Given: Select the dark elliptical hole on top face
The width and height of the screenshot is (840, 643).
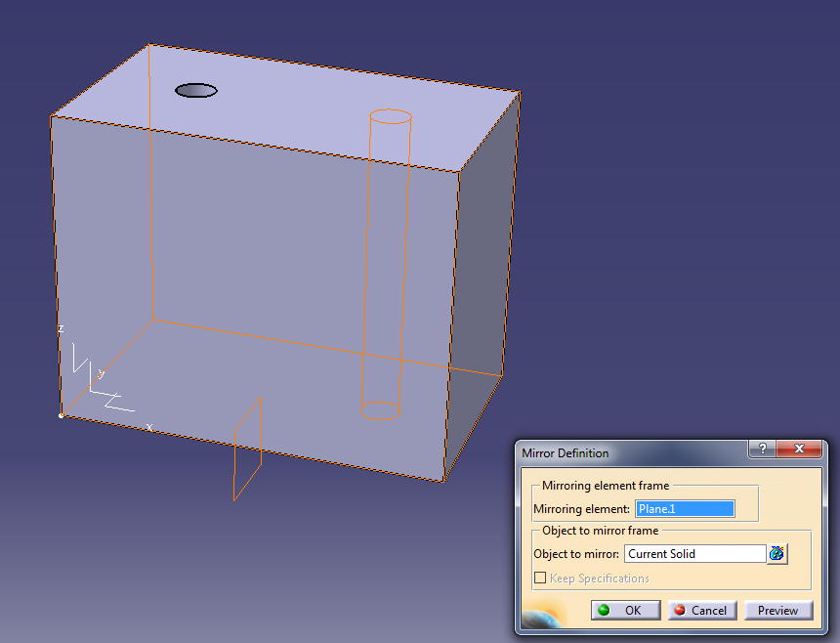Looking at the screenshot, I should click(x=196, y=91).
